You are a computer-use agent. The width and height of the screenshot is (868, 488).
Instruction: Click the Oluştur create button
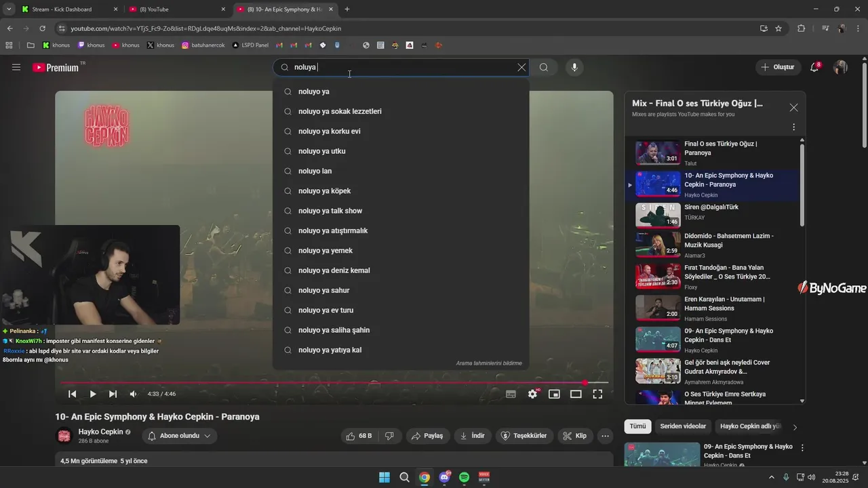tap(778, 67)
